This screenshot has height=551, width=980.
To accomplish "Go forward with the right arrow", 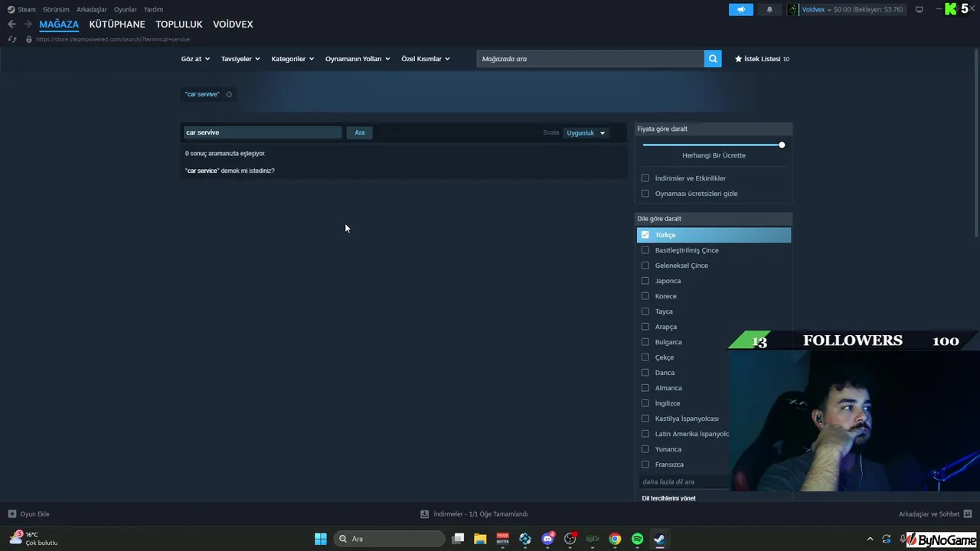I will [28, 24].
